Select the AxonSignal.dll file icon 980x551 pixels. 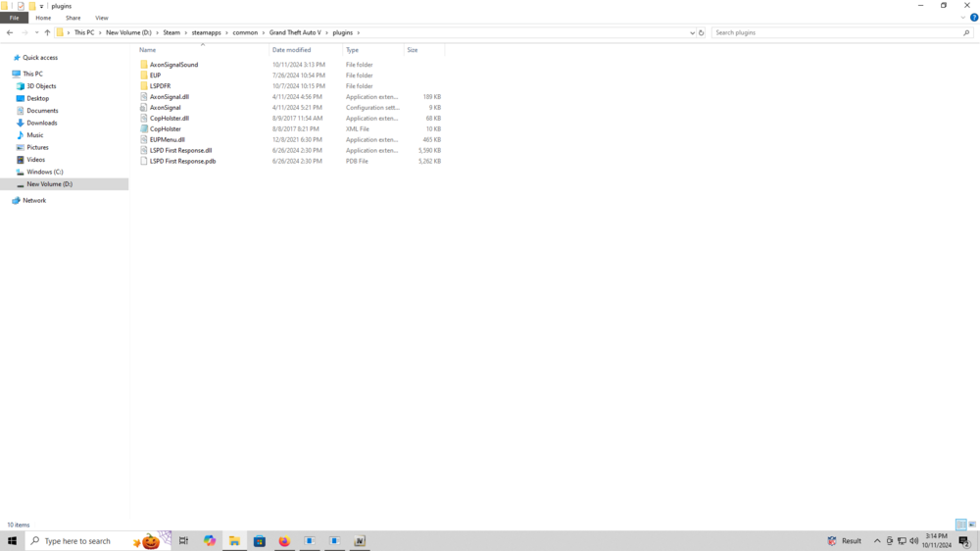click(144, 97)
